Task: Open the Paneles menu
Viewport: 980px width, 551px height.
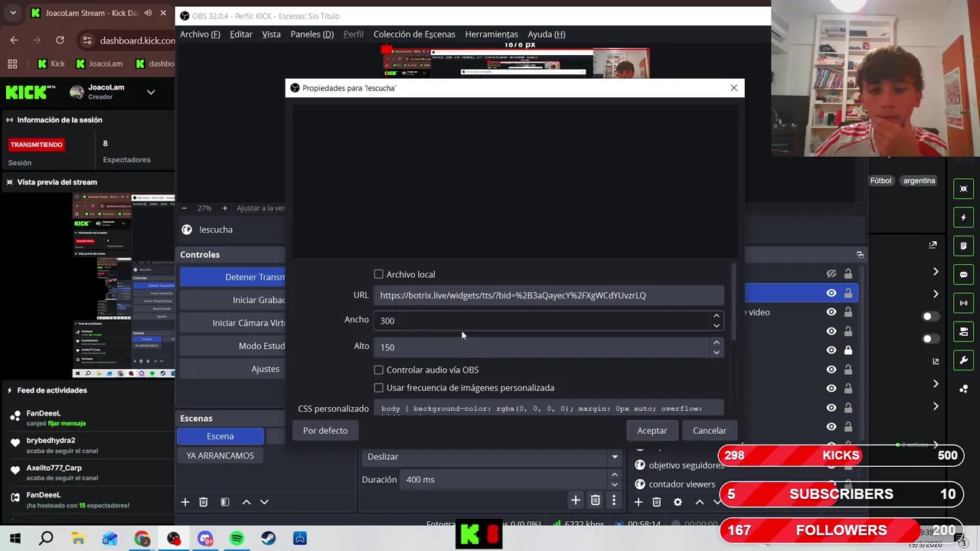Action: click(312, 34)
